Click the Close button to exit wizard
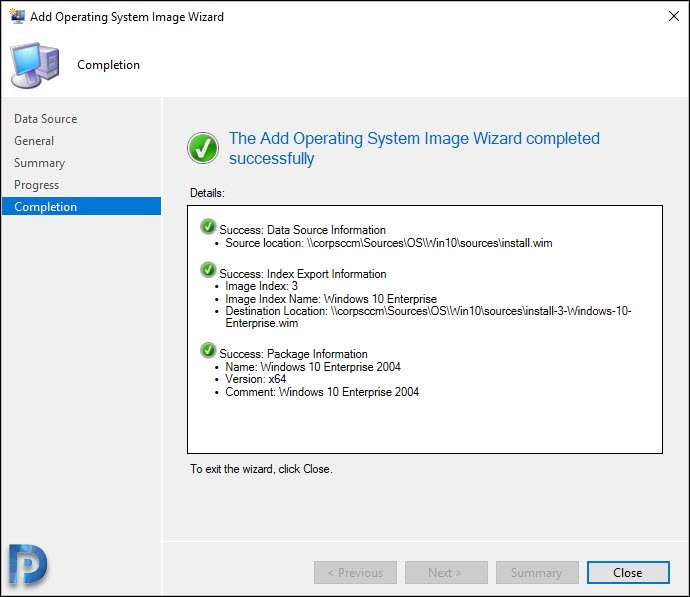690x597 pixels. (x=628, y=572)
